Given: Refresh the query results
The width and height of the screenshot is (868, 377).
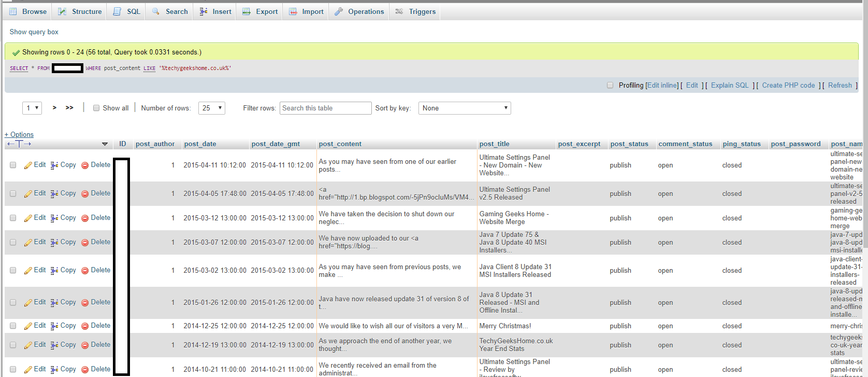Looking at the screenshot, I should [840, 86].
